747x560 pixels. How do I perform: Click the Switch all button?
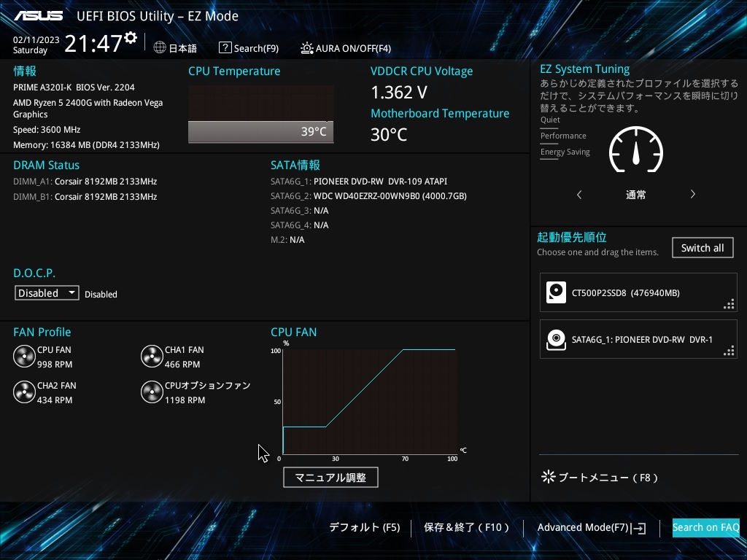(703, 248)
